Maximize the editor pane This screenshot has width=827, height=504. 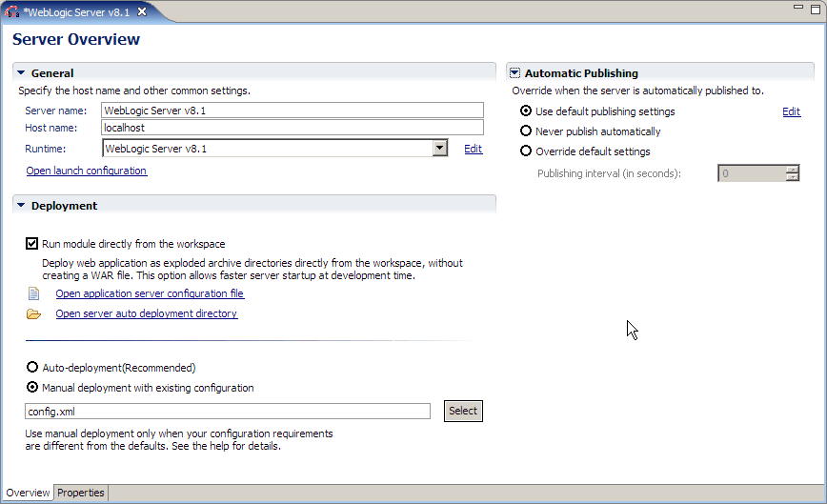pos(816,9)
